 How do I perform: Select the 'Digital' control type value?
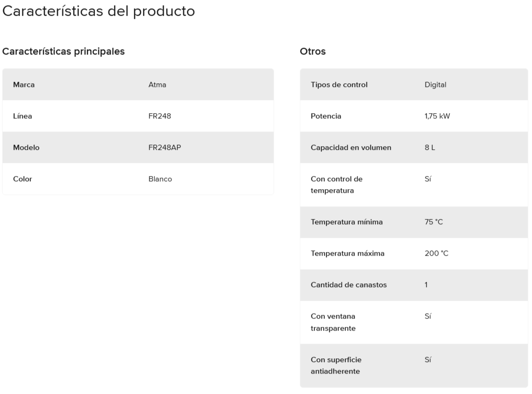[x=436, y=84]
